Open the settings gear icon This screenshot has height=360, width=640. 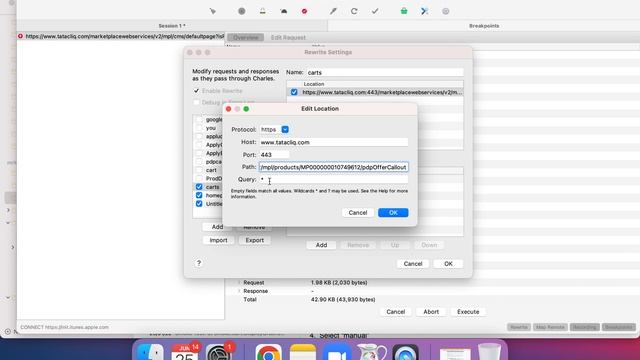click(x=445, y=11)
